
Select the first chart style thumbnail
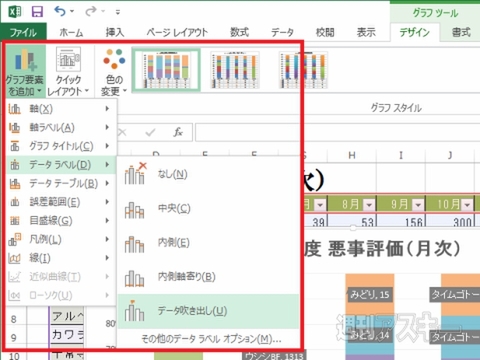point(166,70)
